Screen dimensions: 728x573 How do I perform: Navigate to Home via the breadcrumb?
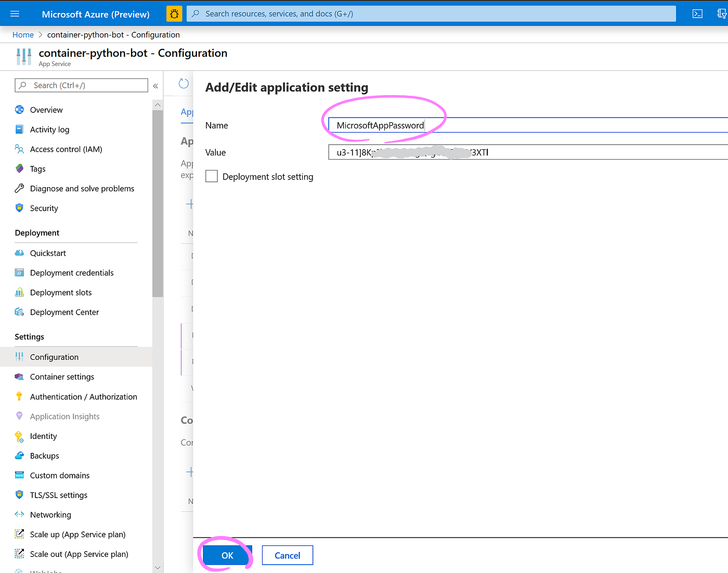point(23,34)
